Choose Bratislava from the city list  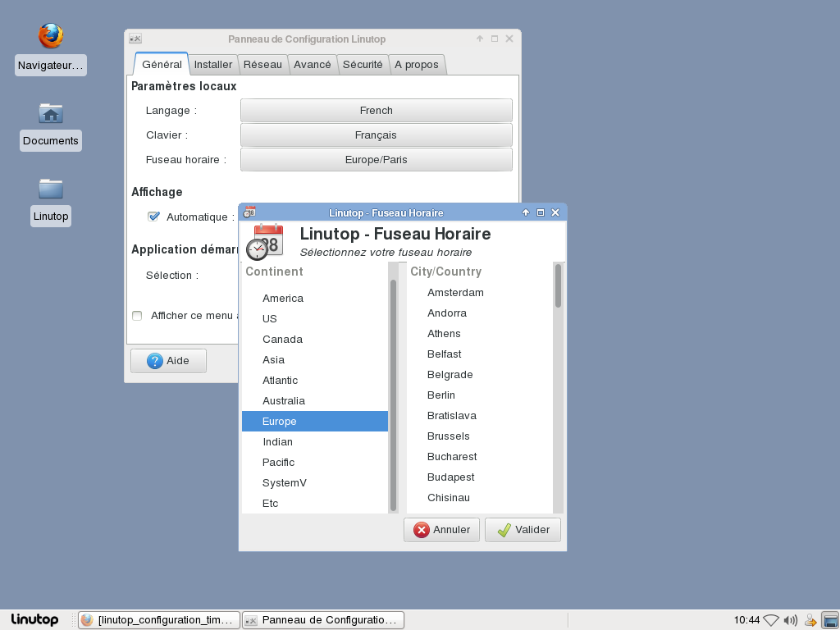click(480, 416)
